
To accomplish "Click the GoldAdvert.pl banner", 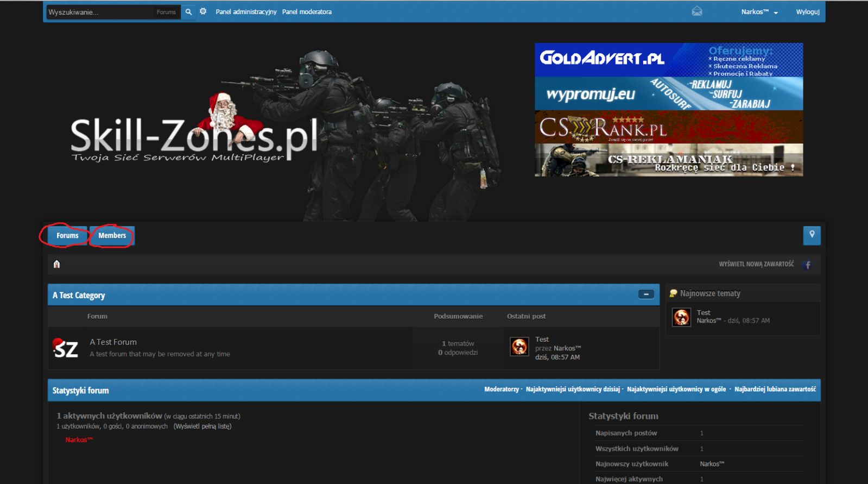I will 668,60.
